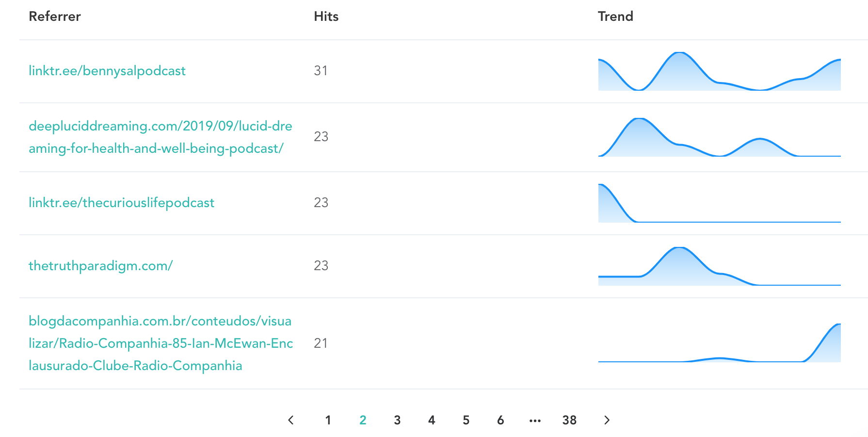Jump to page 1 of results
Viewport: 868px width, 437px height.
[x=328, y=420]
